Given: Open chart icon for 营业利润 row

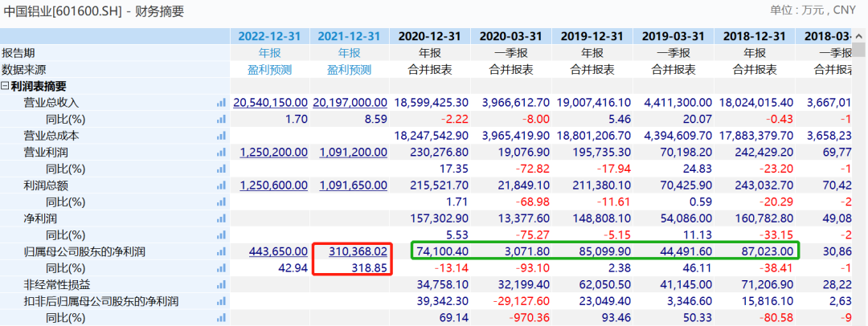Looking at the screenshot, I should click(222, 153).
